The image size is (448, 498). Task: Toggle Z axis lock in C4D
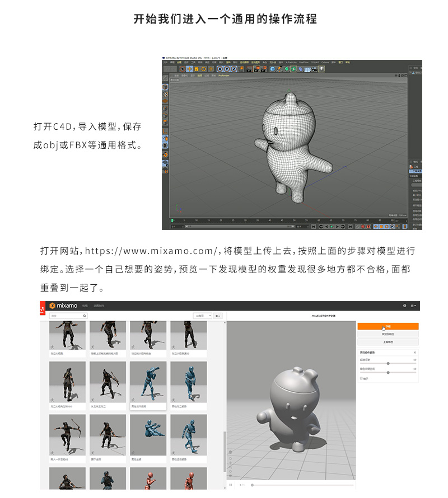(234, 69)
